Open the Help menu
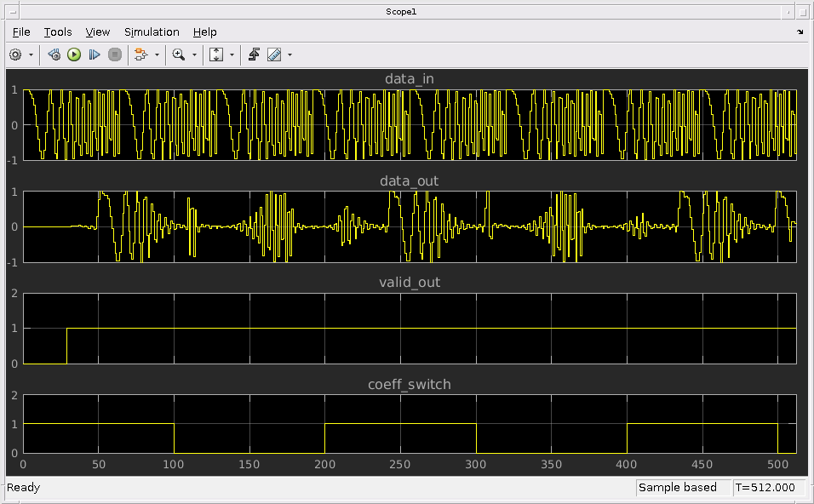 (204, 31)
